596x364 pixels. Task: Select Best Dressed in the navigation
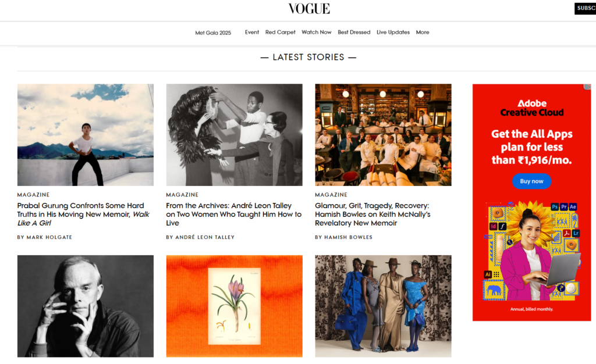(x=354, y=32)
